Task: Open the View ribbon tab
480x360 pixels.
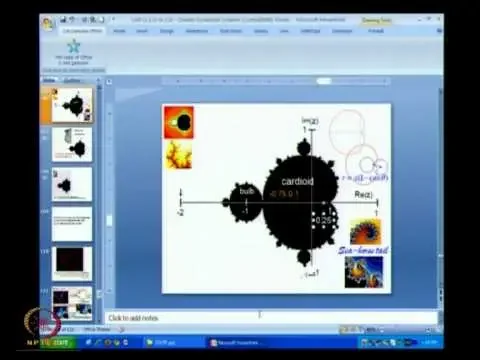Action: 284,31
